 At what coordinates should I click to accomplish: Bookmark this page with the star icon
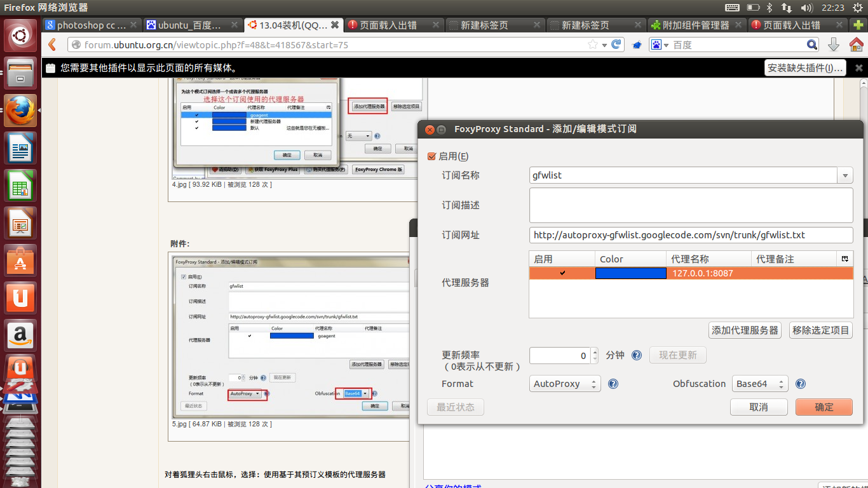click(x=592, y=45)
